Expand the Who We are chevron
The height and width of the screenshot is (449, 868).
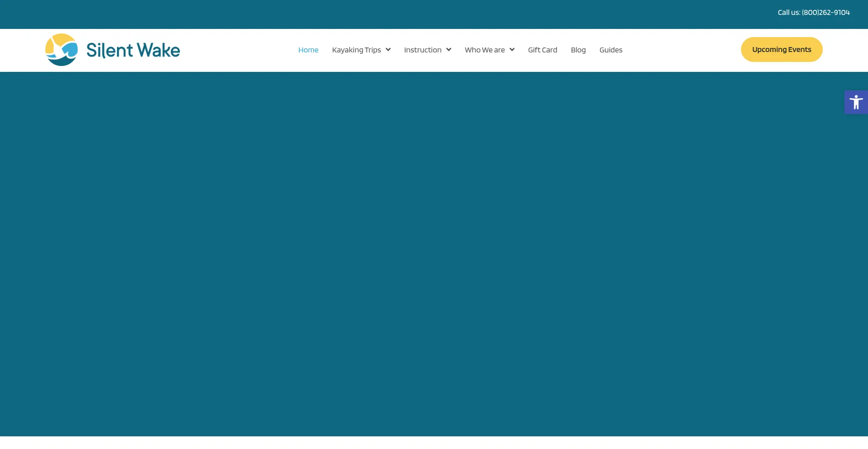[x=512, y=50]
